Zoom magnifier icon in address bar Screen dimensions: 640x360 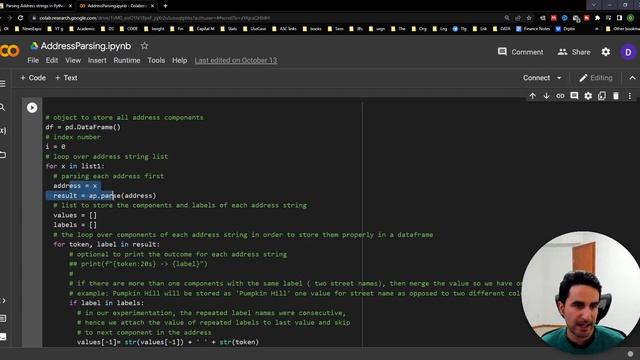point(507,18)
